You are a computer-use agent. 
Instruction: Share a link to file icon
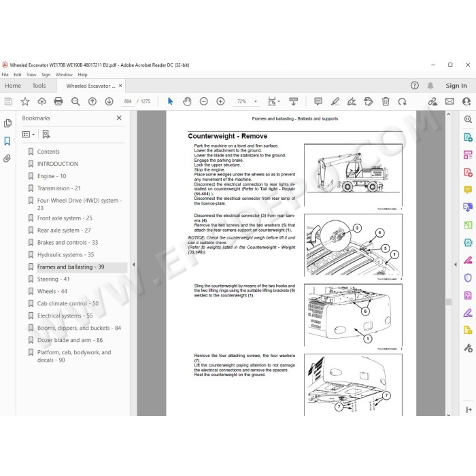pyautogui.click(x=432, y=101)
